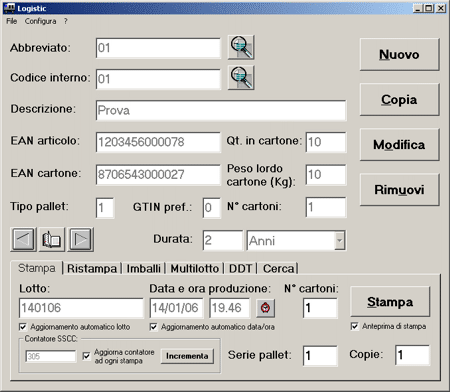Click the GTIN pref. field
450x392 pixels.
[212, 208]
